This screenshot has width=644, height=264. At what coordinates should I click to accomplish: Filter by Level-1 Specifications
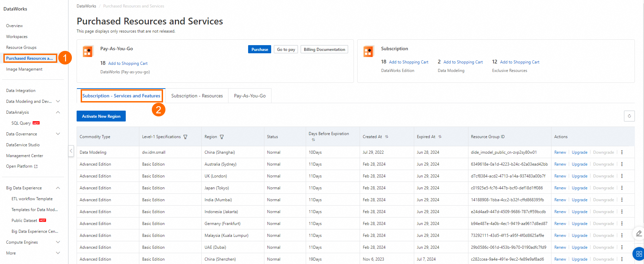pyautogui.click(x=185, y=137)
